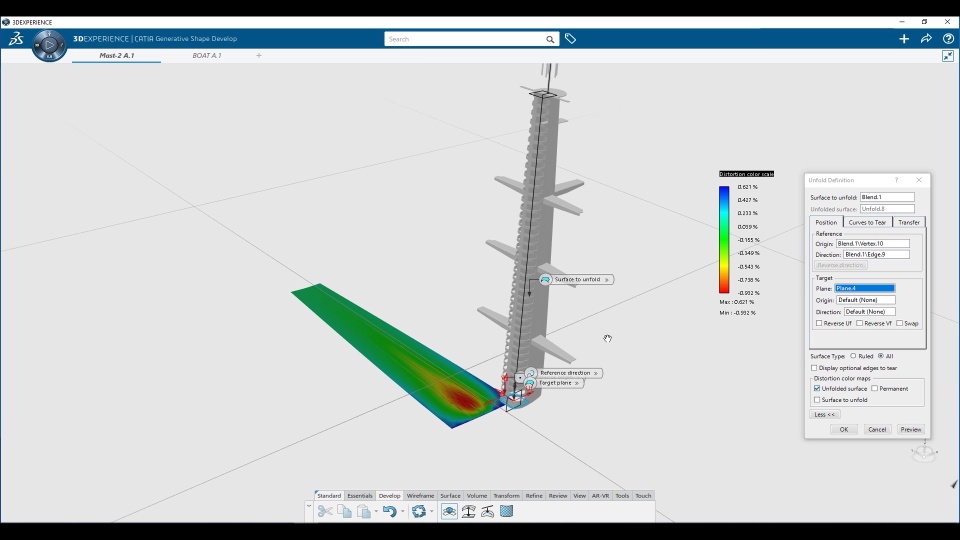Uncheck the Unfolded surface checkbox

point(817,388)
